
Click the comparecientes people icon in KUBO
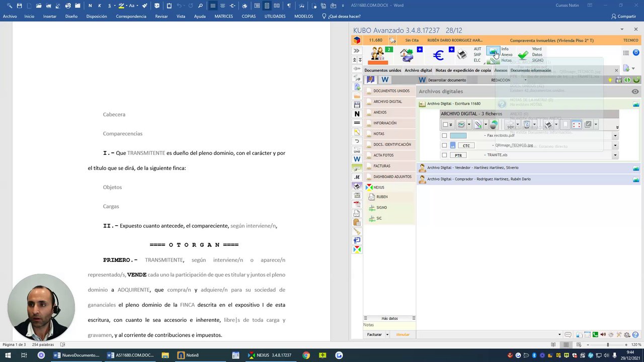click(377, 54)
